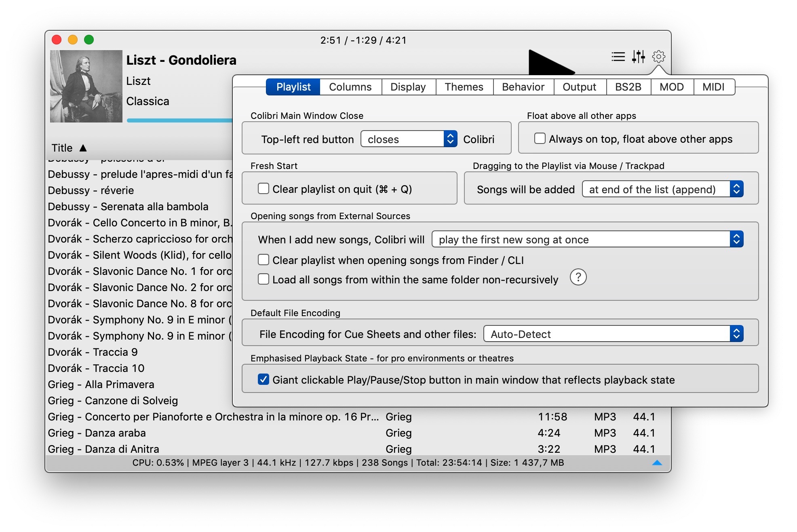This screenshot has width=797, height=532.
Task: Click the yellow minimize window button
Action: tap(73, 40)
